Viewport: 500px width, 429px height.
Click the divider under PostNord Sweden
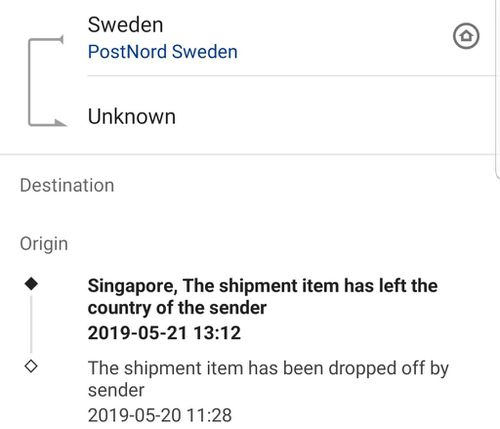tap(291, 76)
